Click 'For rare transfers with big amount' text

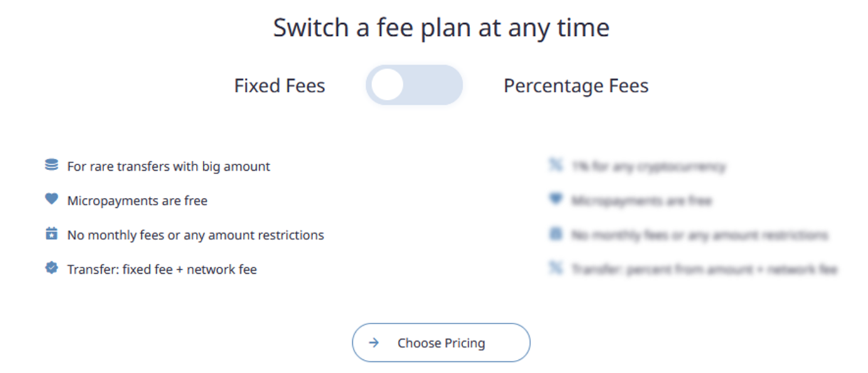point(169,166)
